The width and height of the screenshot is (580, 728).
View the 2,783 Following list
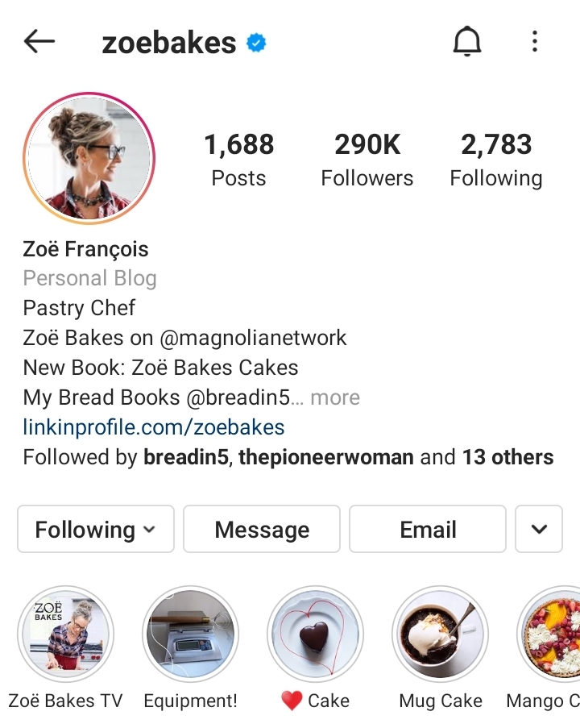click(496, 160)
